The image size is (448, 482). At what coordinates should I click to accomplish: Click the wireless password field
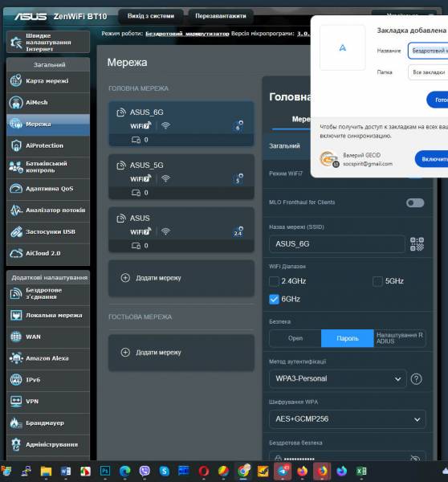[x=348, y=457]
